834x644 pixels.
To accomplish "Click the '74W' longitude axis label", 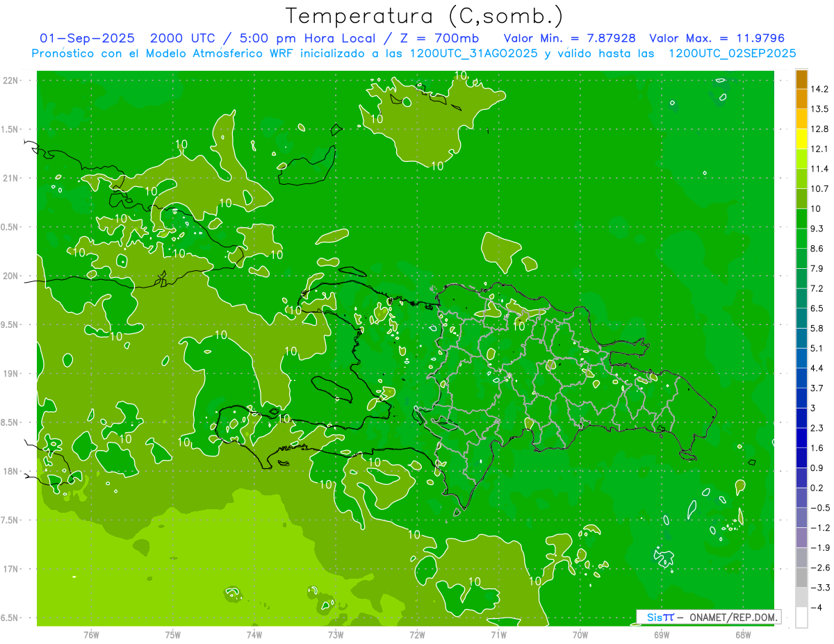I will (254, 634).
